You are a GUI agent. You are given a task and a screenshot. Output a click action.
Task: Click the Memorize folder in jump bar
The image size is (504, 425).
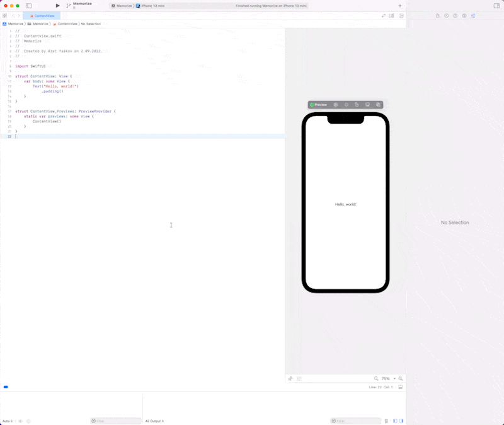click(x=38, y=24)
